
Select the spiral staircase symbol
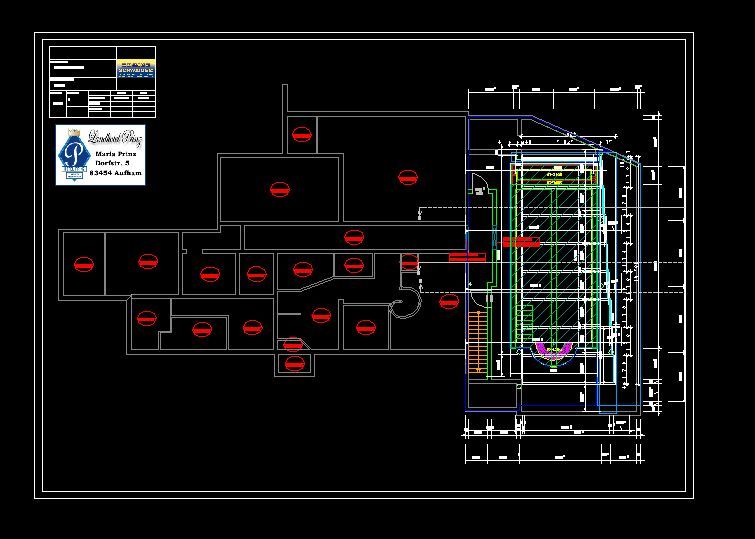click(409, 301)
